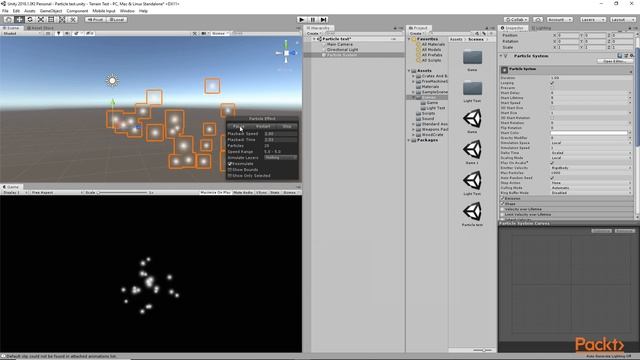Open the Light Test scene asset icon

pyautogui.click(x=472, y=180)
